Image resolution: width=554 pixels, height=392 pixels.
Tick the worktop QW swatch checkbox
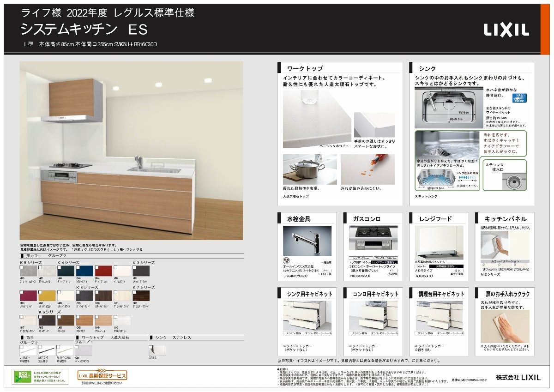77,347
